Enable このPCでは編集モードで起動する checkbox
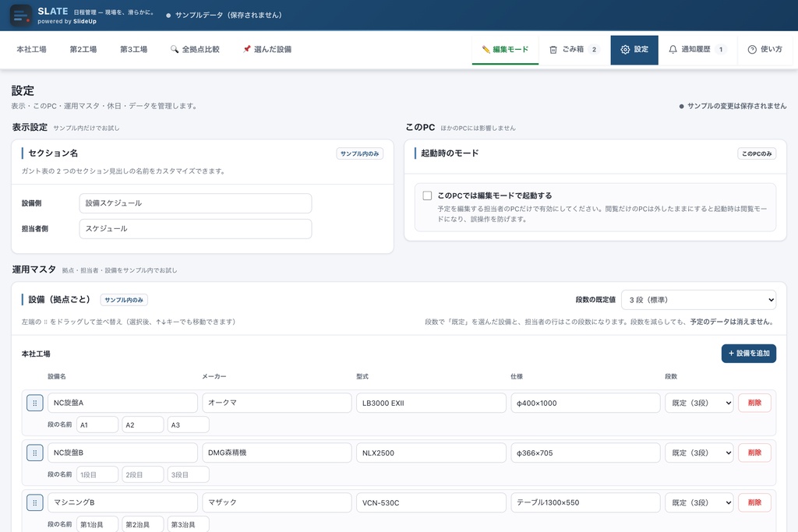The image size is (798, 532). click(427, 196)
